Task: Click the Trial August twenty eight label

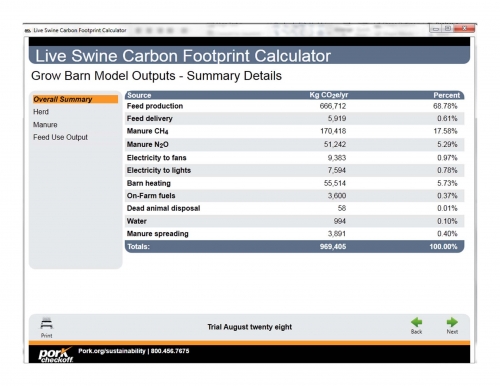Action: click(250, 327)
